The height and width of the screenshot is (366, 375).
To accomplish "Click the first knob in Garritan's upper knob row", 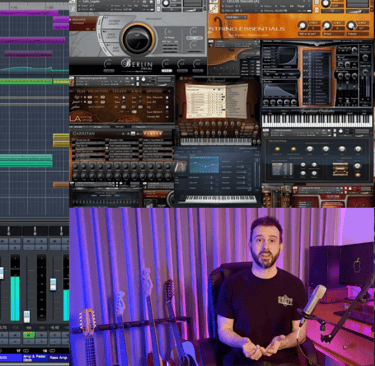I will pos(76,166).
